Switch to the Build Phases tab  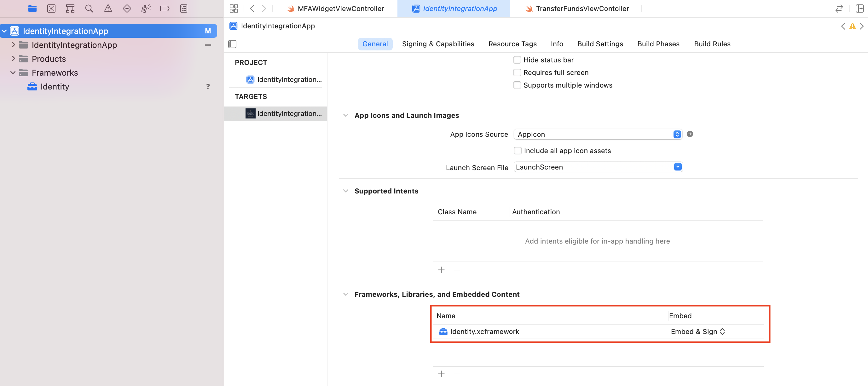[x=658, y=44]
